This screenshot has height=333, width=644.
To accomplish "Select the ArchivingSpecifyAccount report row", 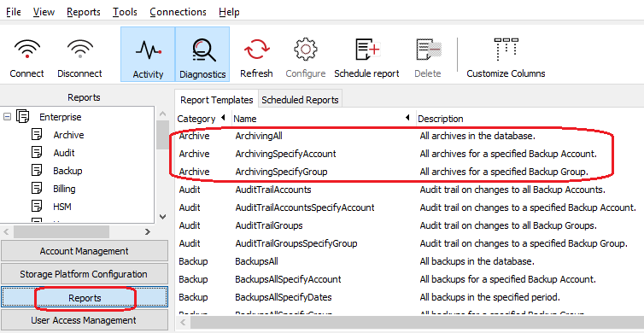I will [410, 154].
